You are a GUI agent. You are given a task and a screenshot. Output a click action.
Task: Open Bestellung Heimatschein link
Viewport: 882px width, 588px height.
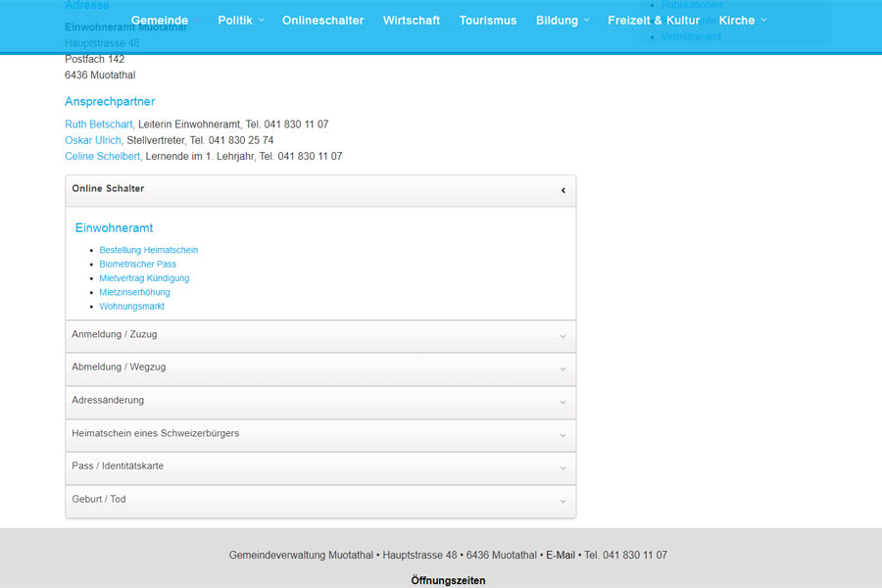[x=149, y=250]
